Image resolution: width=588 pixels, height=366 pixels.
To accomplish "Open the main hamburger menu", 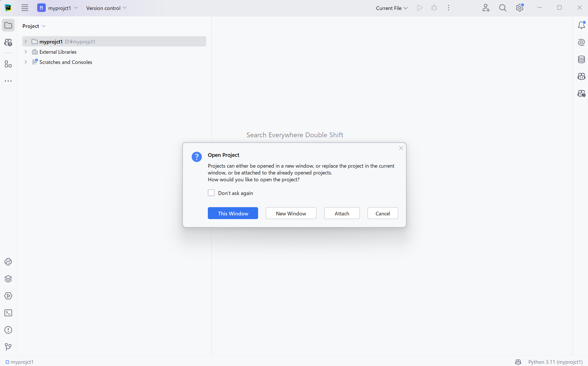I will tap(25, 8).
